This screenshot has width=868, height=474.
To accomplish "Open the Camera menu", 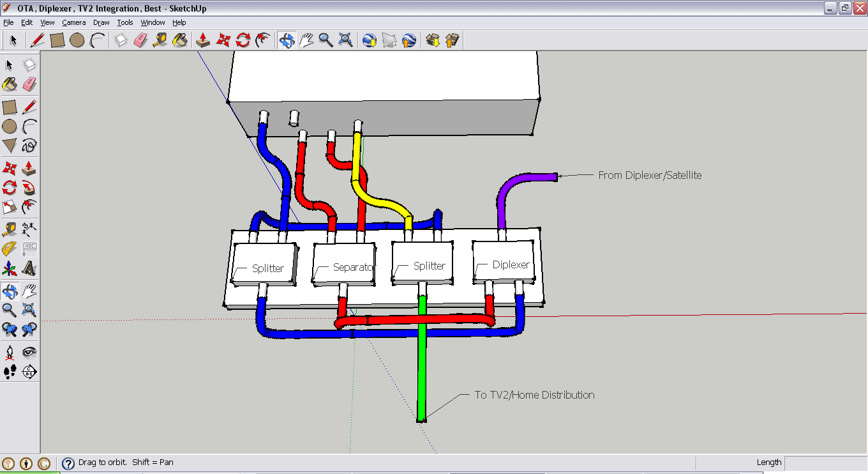I will 74,22.
